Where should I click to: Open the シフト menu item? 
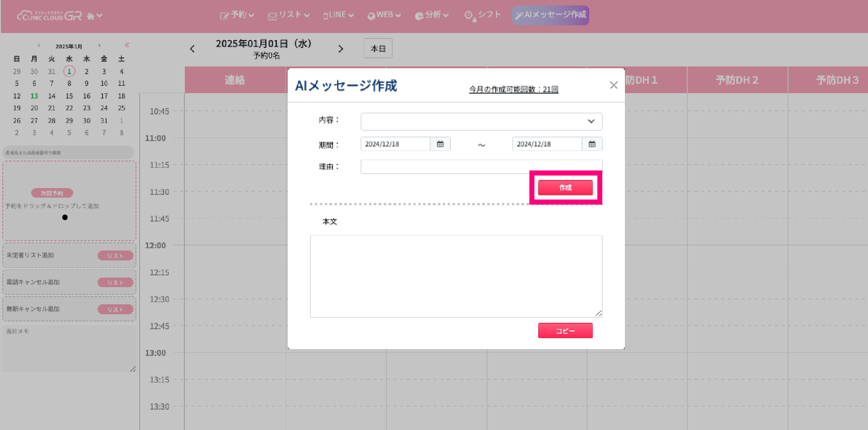pos(483,15)
